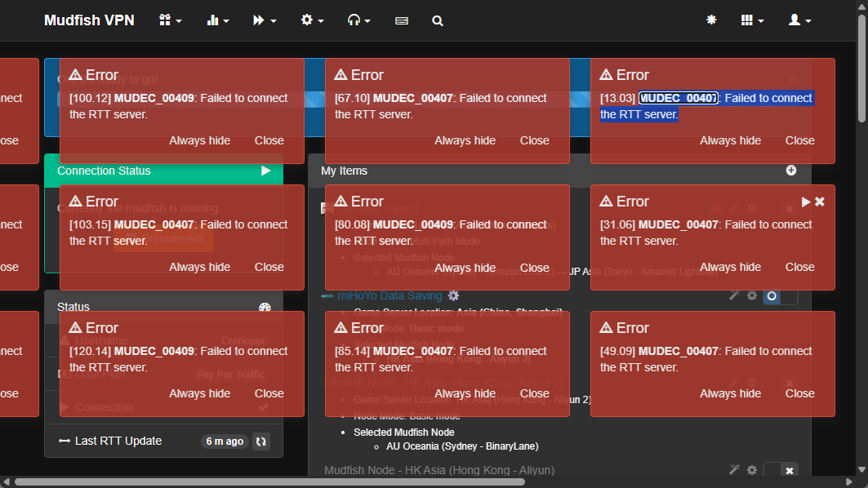The height and width of the screenshot is (488, 868).
Task: Click the dashboard gauge icon in Status panel
Action: (265, 308)
